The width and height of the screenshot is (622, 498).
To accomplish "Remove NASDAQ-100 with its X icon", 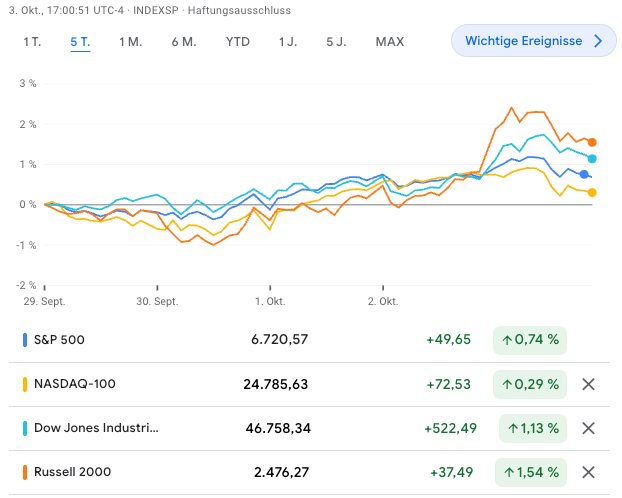I will coord(588,384).
